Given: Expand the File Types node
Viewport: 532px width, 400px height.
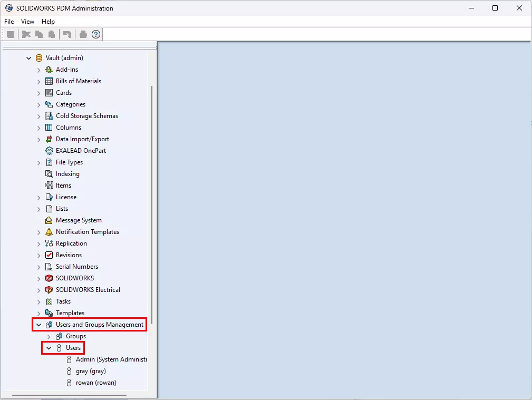Looking at the screenshot, I should (x=38, y=162).
